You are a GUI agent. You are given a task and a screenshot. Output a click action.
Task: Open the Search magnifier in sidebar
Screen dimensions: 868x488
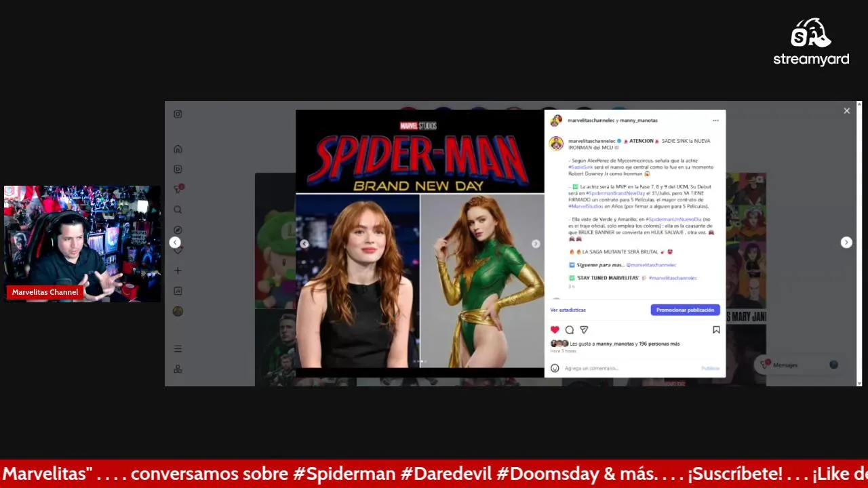click(x=178, y=209)
